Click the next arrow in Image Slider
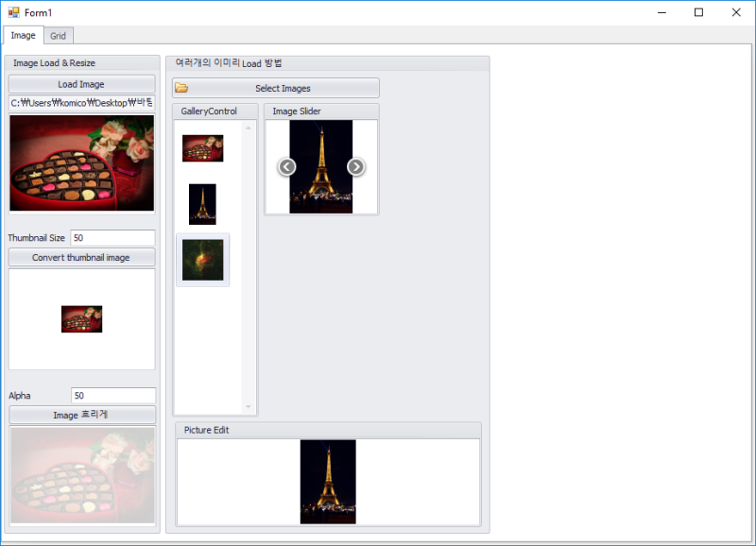The height and width of the screenshot is (546, 756). [356, 166]
